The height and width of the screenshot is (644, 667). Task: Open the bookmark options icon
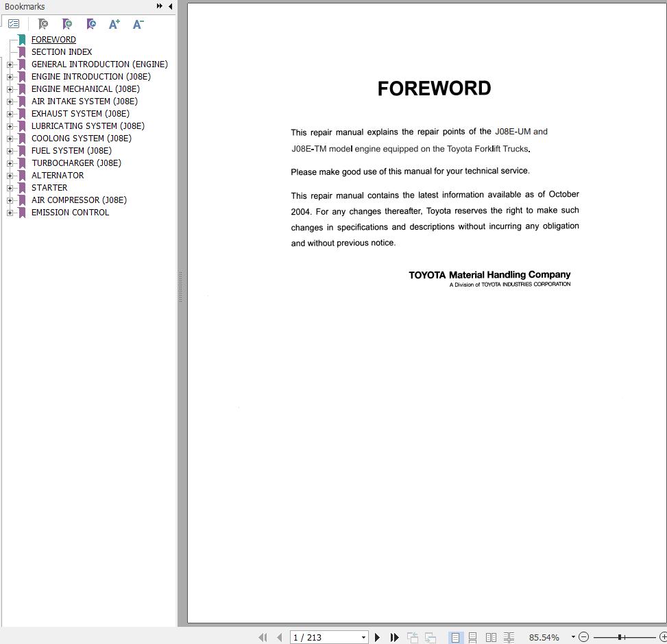(14, 23)
